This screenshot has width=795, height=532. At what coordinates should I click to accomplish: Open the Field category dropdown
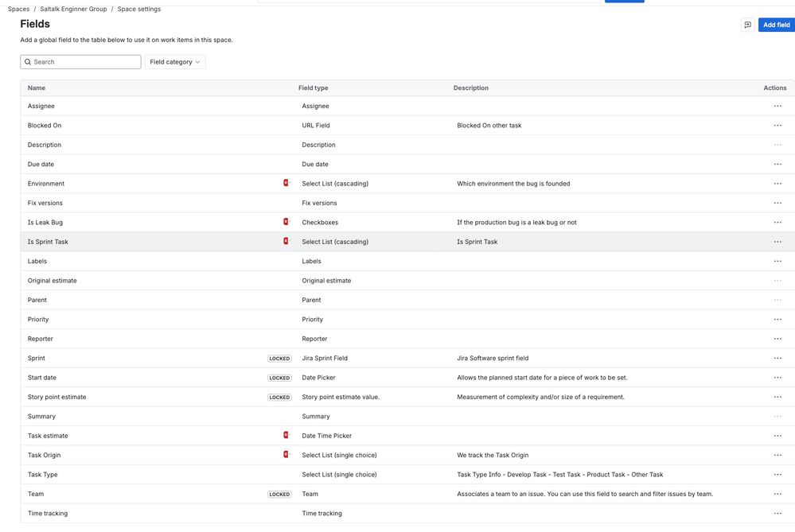[x=175, y=62]
